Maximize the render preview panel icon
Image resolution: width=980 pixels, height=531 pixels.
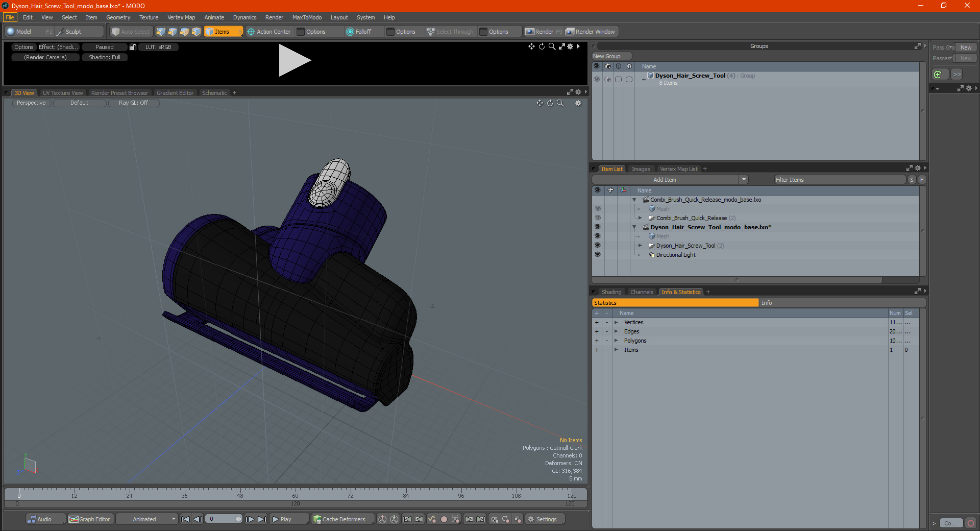(561, 46)
